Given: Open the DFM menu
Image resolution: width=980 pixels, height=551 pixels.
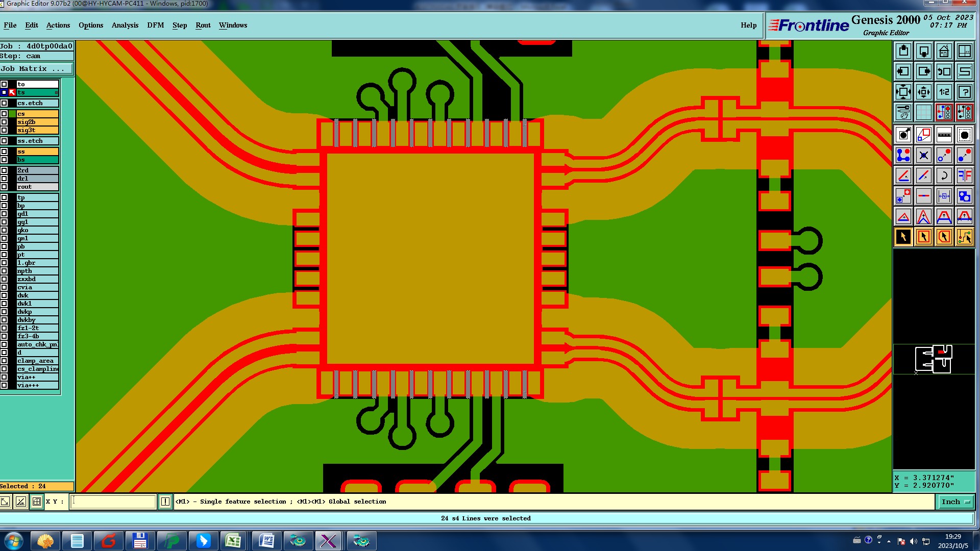Looking at the screenshot, I should point(155,25).
